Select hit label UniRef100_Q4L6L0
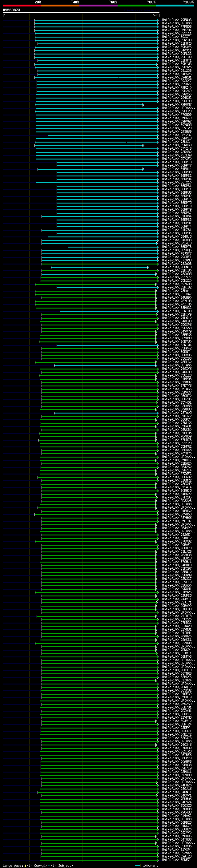The height and width of the screenshot is (868, 197). [177, 318]
